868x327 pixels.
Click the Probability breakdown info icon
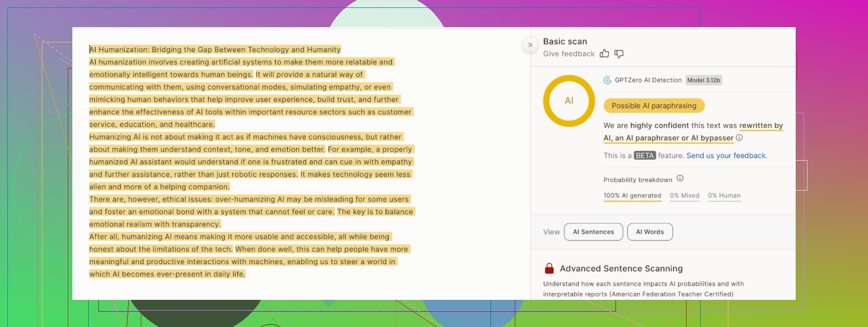(680, 179)
